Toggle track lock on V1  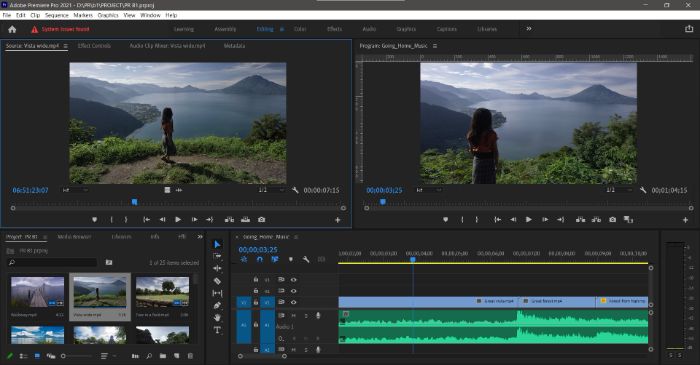pyautogui.click(x=256, y=302)
